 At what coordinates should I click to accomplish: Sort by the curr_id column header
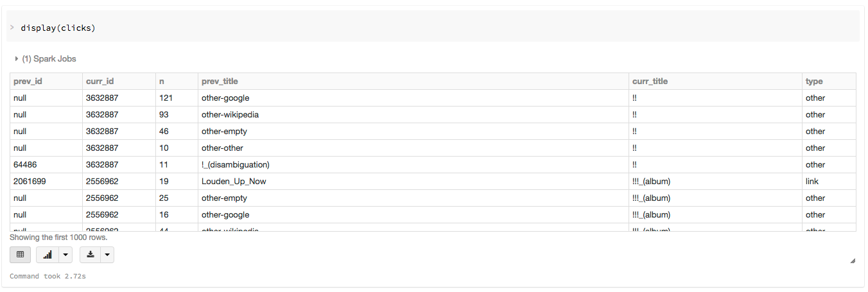point(100,82)
